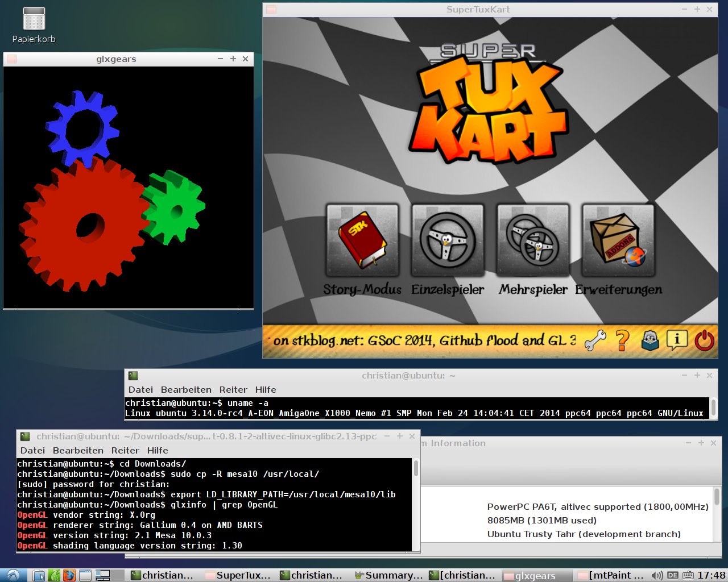Open the tutorial penguin reading book icon

tap(650, 340)
